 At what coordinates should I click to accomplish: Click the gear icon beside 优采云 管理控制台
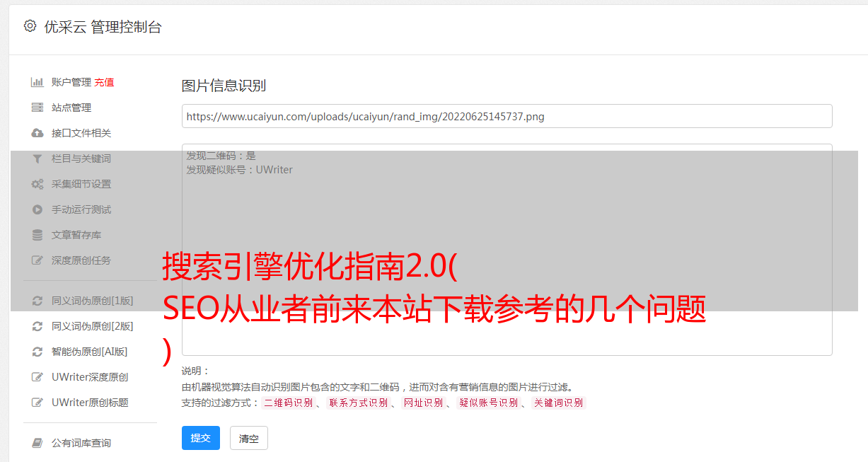pyautogui.click(x=30, y=26)
